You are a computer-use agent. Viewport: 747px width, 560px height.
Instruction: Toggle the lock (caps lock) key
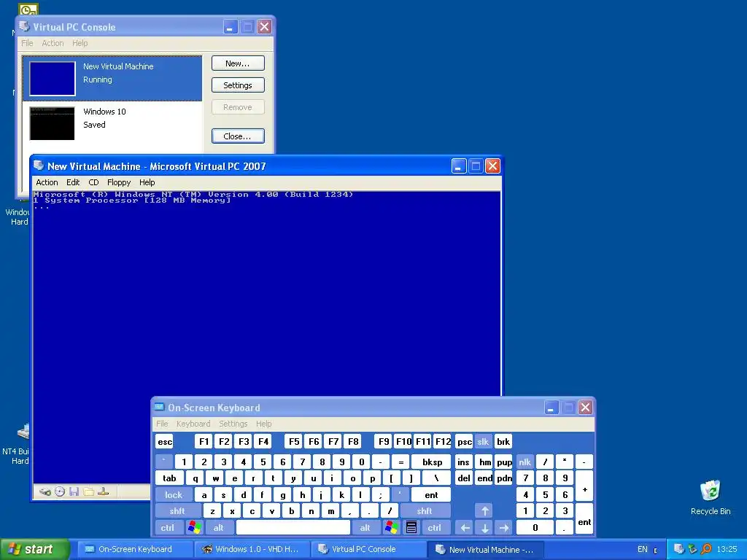coord(174,495)
